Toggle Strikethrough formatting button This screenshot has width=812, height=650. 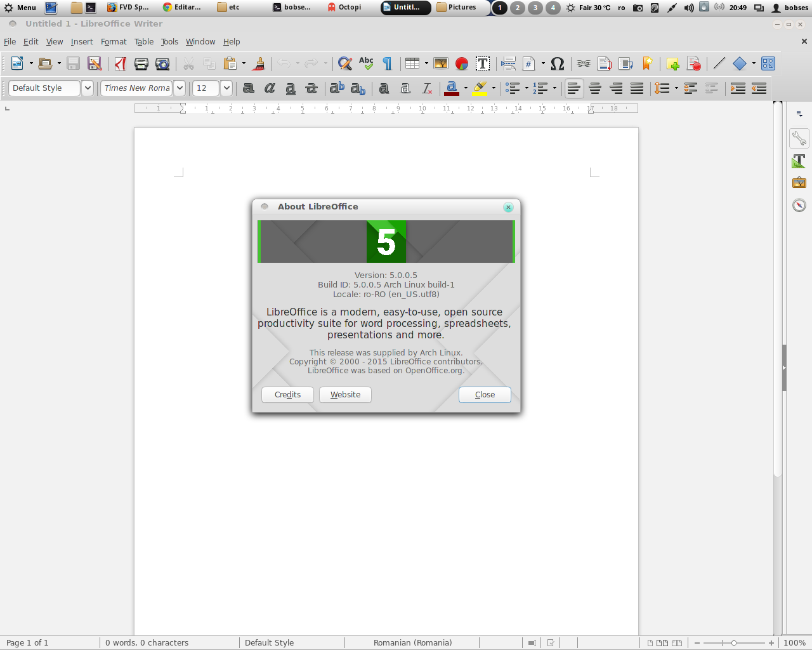point(311,88)
